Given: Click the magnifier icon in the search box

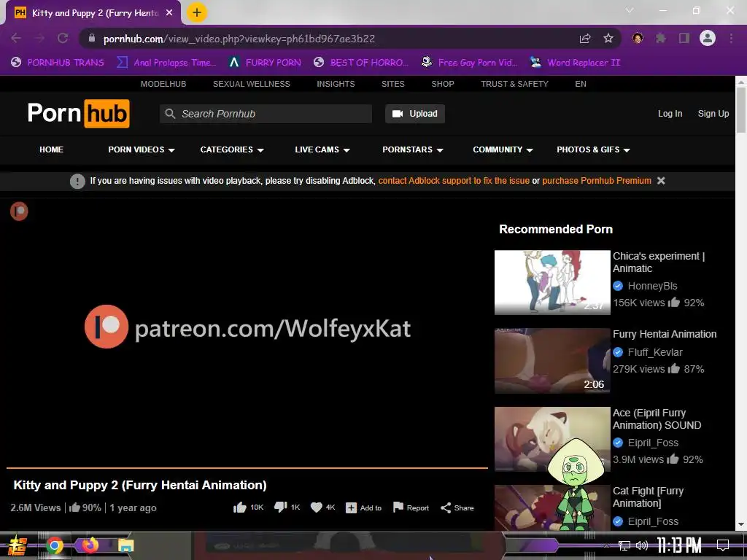Looking at the screenshot, I should (x=170, y=113).
